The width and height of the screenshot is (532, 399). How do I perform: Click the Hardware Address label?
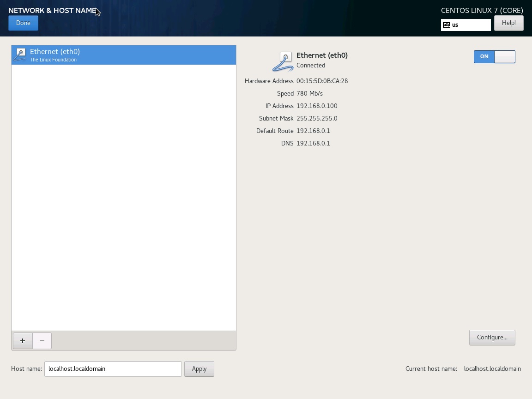(269, 81)
